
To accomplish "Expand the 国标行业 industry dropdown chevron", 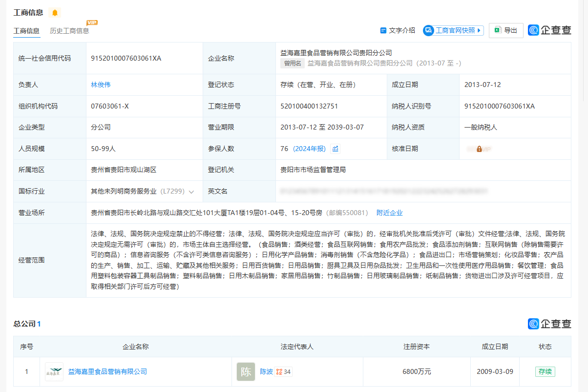I will click(191, 192).
